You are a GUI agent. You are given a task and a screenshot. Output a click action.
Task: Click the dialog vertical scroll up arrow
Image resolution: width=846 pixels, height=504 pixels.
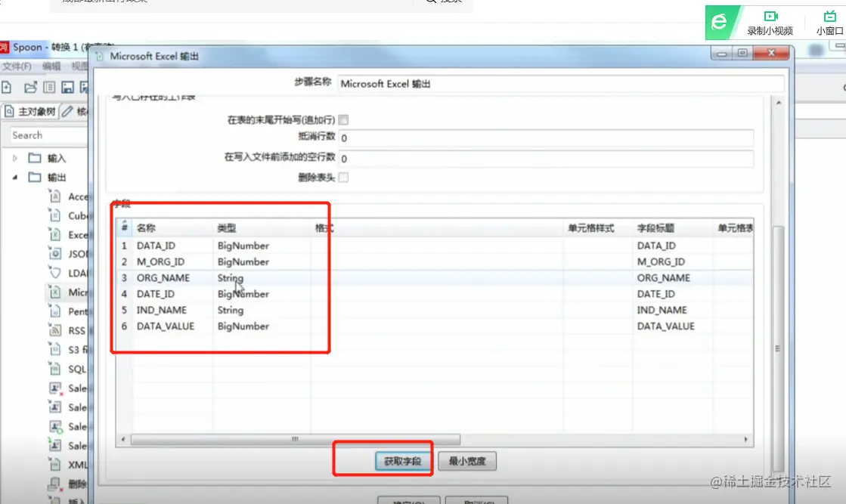[x=779, y=103]
